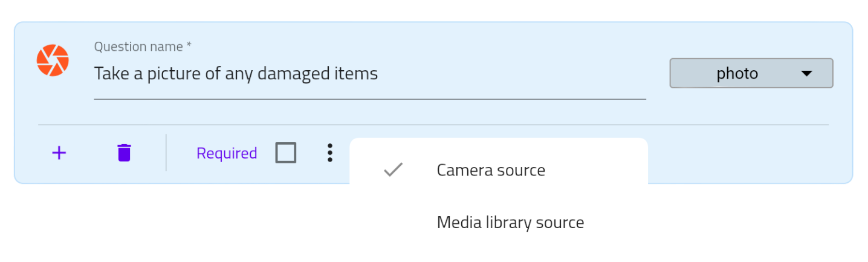
Task: Click the Question name label text
Action: [x=143, y=47]
